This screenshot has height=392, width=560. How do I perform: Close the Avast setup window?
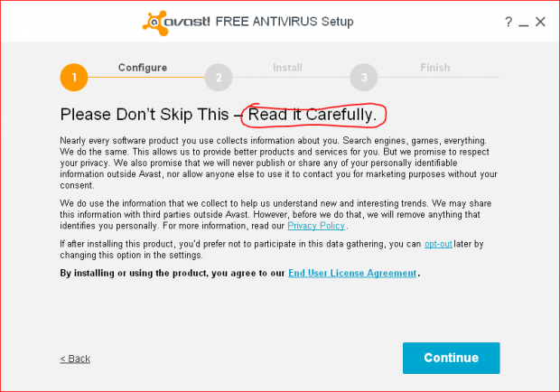[x=540, y=22]
